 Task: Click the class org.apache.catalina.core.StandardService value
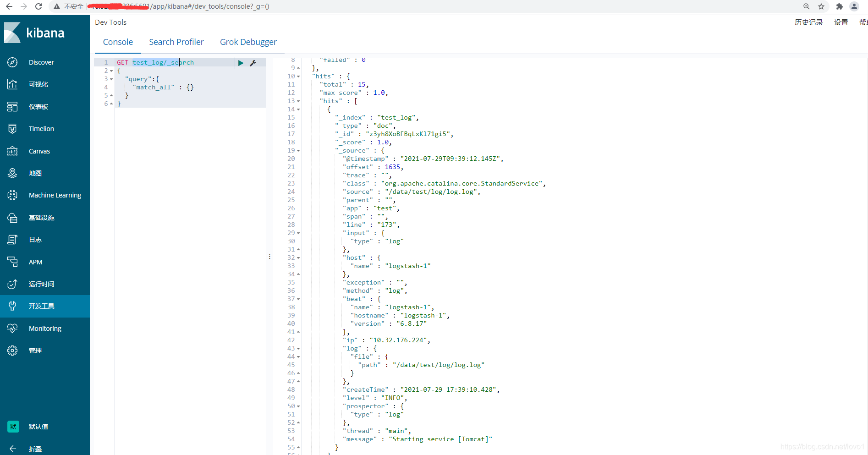point(461,184)
